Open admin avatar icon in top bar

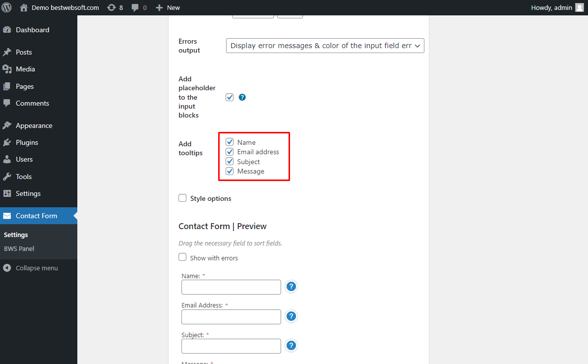tap(580, 7)
